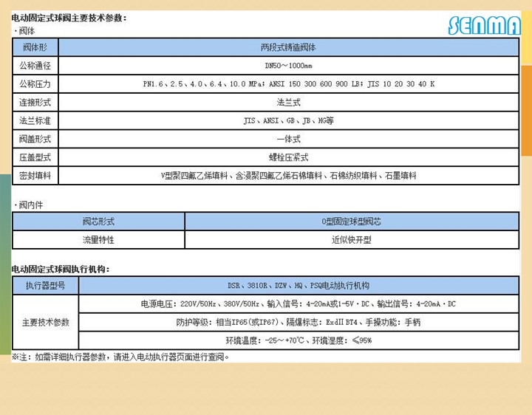532x415 pixels.
Task: Select the 阀盖形式 row label
Action: (35, 139)
